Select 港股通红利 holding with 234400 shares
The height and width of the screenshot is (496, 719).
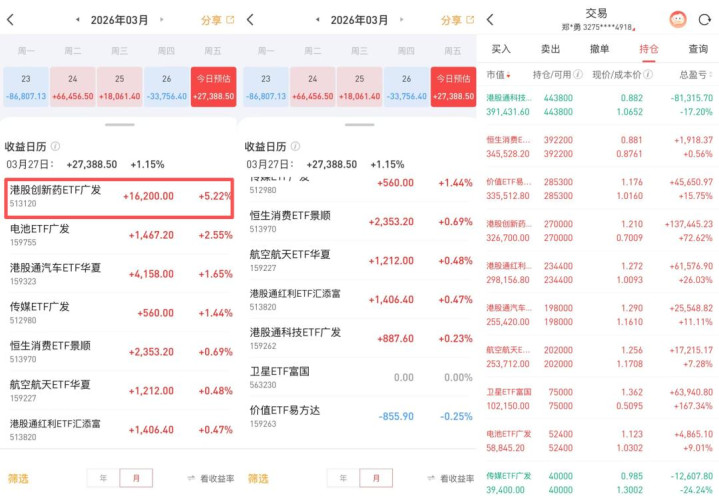pyautogui.click(x=599, y=273)
